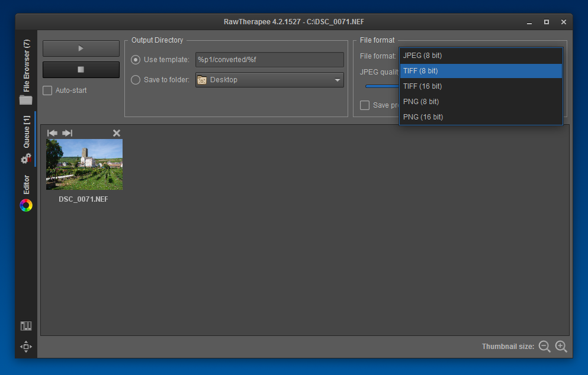Choose PNG (8 bit) format option
Screen dimensions: 588x375
point(481,102)
